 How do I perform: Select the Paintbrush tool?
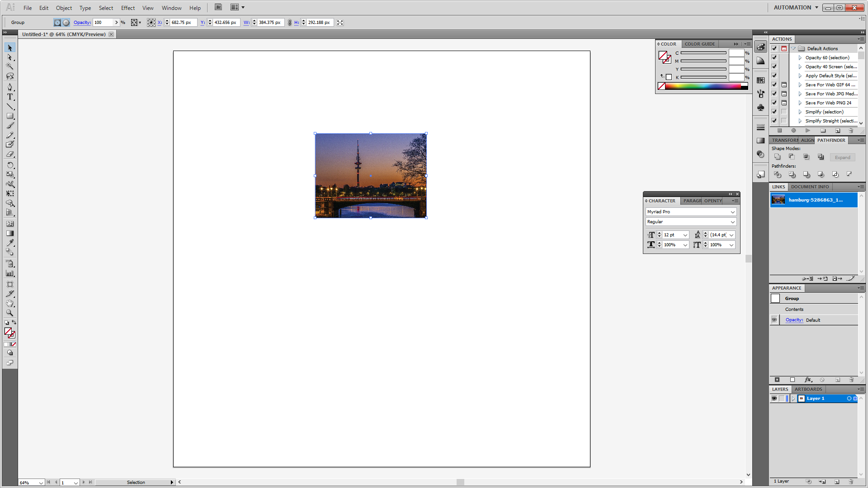click(10, 125)
